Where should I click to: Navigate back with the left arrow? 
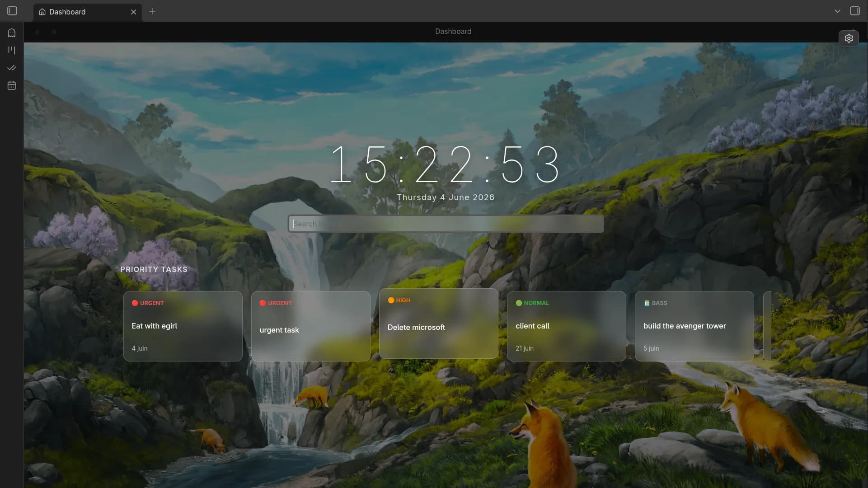[38, 32]
